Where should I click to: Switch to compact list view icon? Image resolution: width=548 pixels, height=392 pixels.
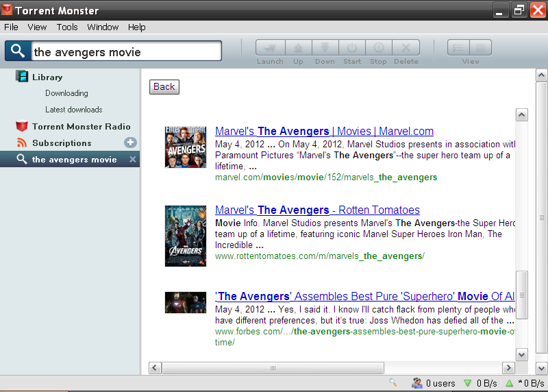[x=481, y=47]
